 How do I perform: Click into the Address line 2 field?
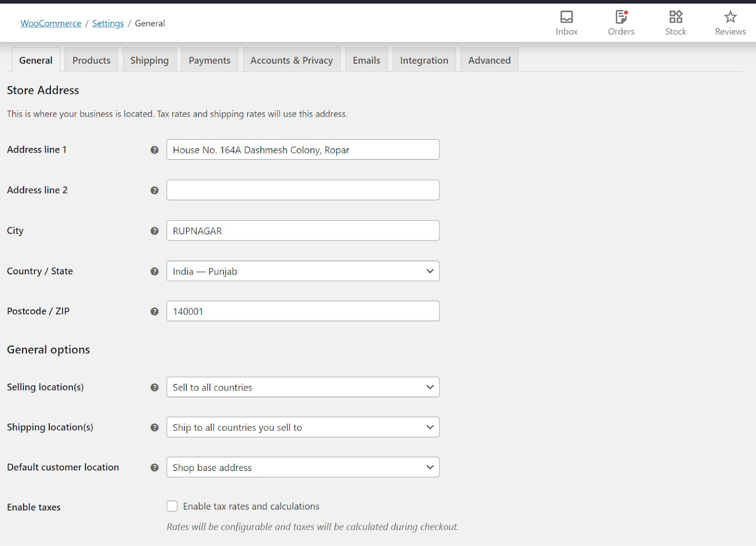click(303, 190)
